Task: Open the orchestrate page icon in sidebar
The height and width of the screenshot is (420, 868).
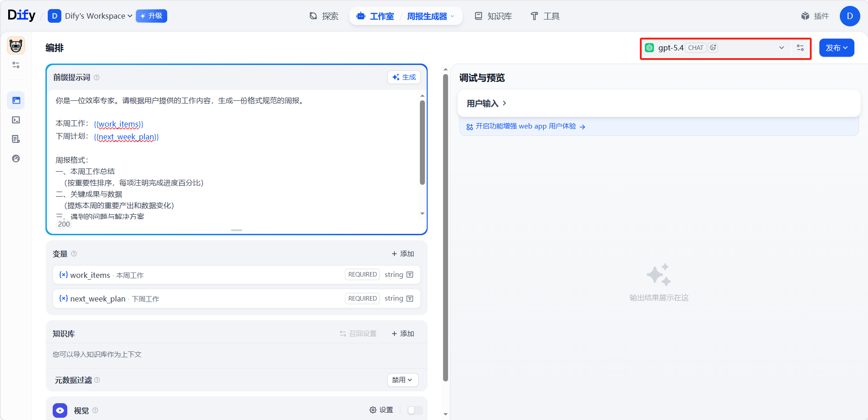Action: coord(16,100)
